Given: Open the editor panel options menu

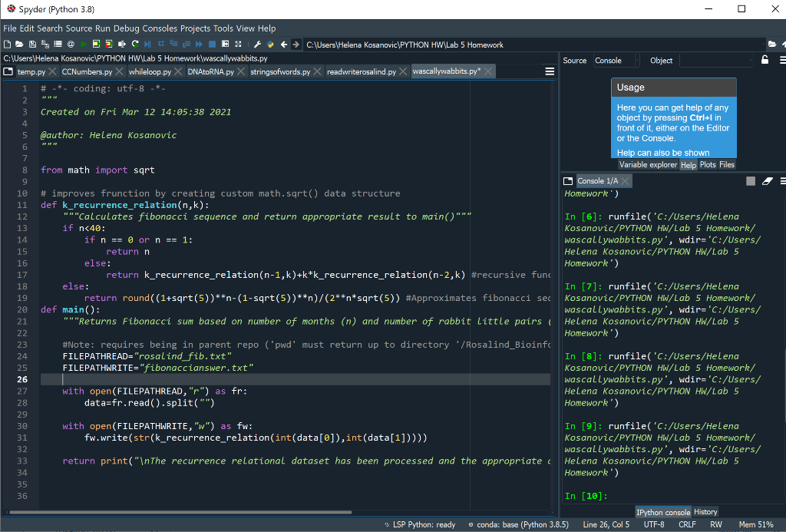Looking at the screenshot, I should point(549,71).
